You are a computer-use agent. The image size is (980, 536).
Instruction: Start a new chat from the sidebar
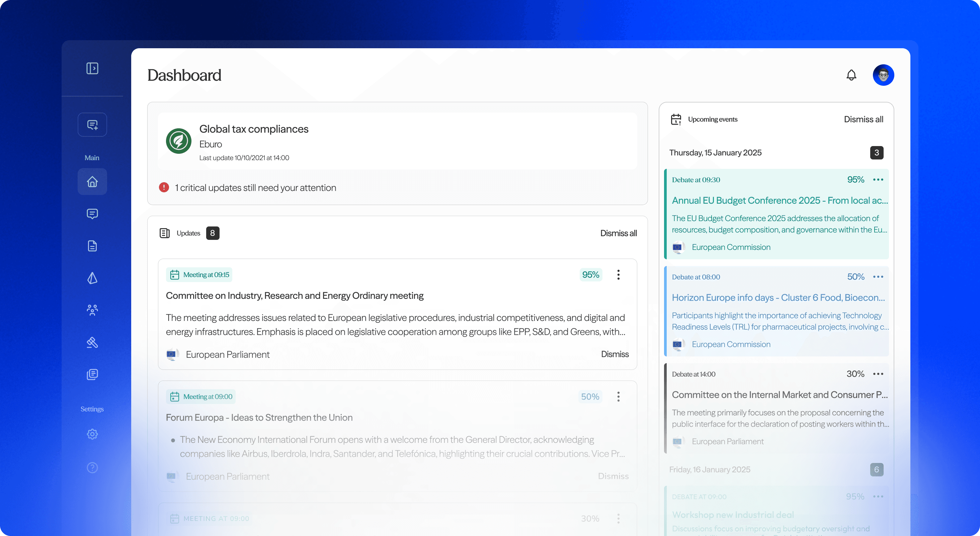tap(92, 125)
